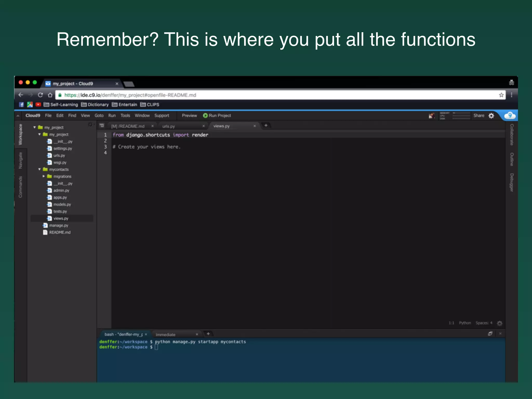The width and height of the screenshot is (532, 399).
Task: Click the blue Cloud9 cloud icon
Action: (510, 115)
